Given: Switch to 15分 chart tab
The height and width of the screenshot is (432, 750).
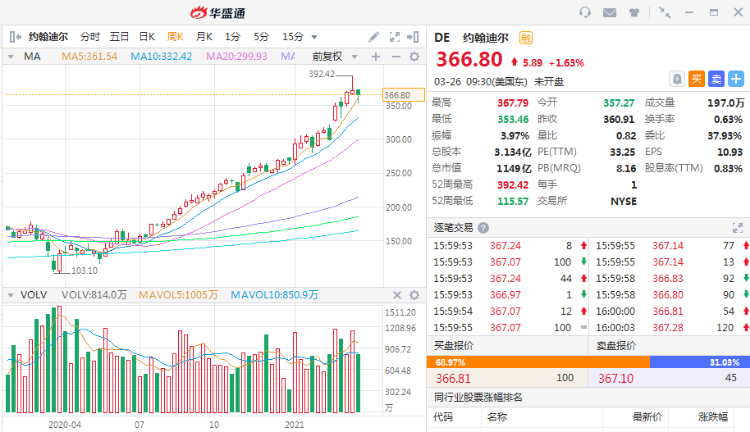Looking at the screenshot, I should [293, 37].
